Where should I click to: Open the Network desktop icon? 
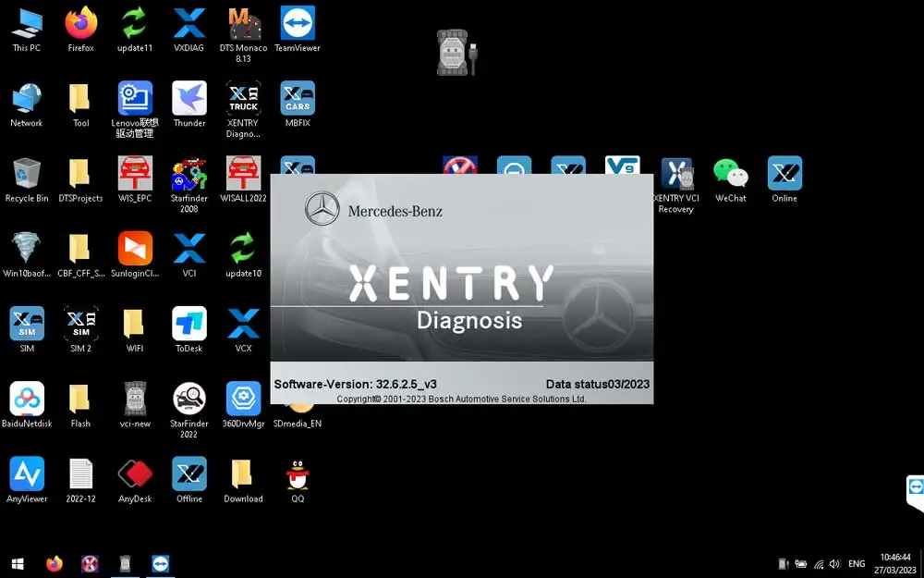(27, 105)
